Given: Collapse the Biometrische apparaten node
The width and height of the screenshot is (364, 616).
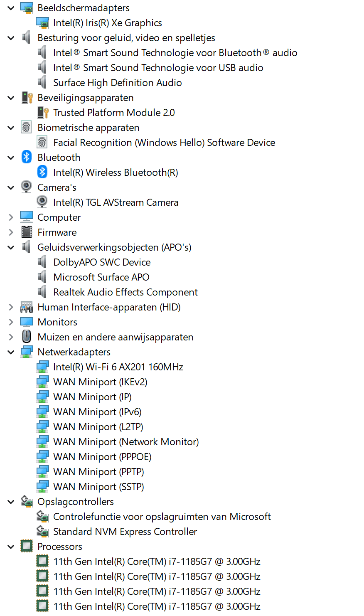Looking at the screenshot, I should coord(11,128).
